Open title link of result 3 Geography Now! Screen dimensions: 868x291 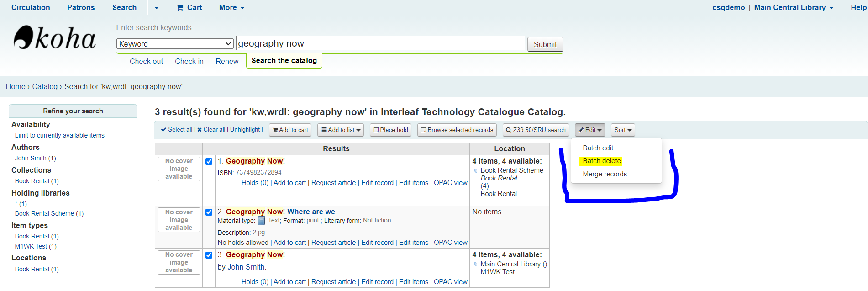255,255
